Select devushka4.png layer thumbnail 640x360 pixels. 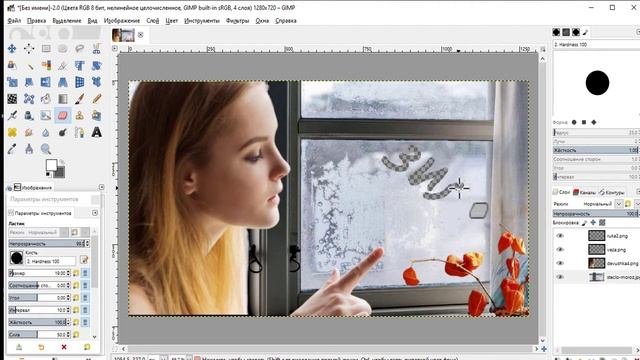596,263
